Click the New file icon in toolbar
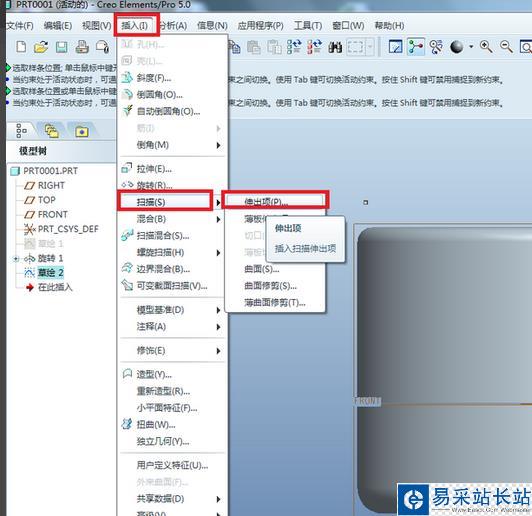532x516 pixels. click(x=21, y=47)
